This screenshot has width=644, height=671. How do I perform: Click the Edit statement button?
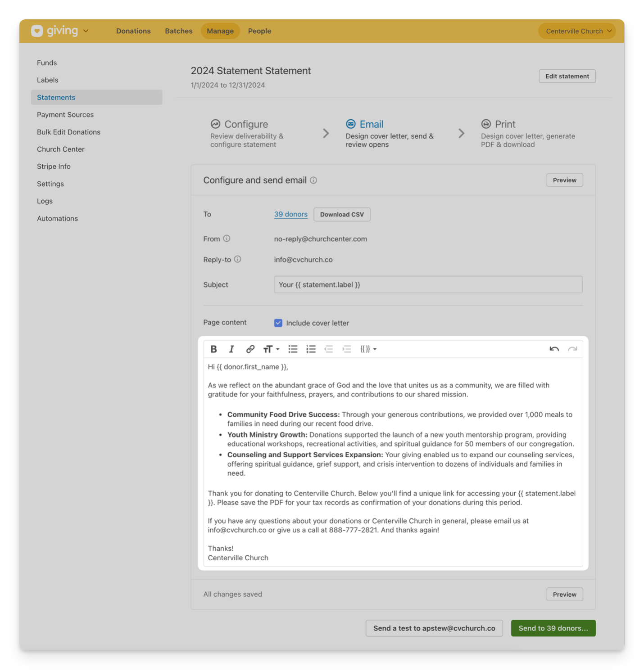tap(567, 76)
